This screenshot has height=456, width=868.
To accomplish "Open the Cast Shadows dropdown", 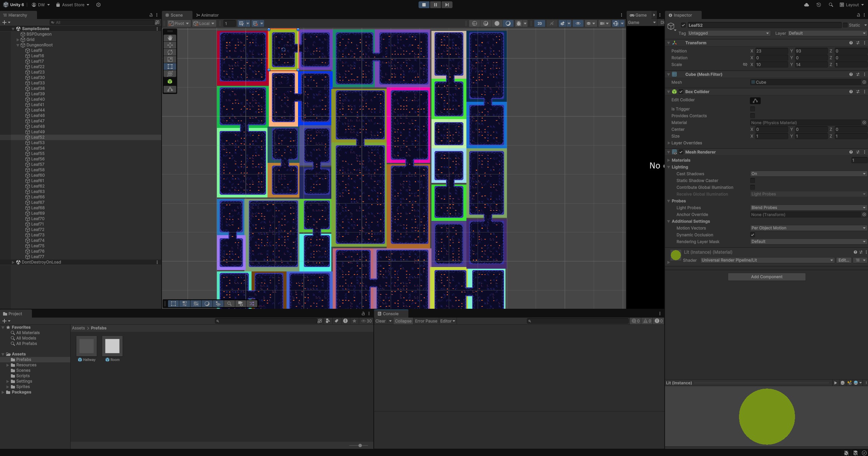I will point(808,174).
